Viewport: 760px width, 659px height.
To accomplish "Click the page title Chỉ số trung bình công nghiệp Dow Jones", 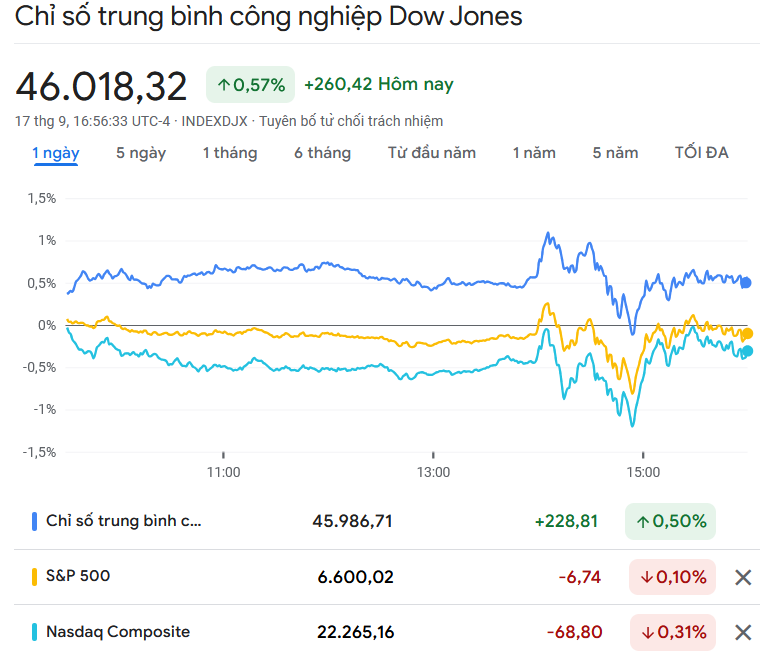I will point(269,16).
